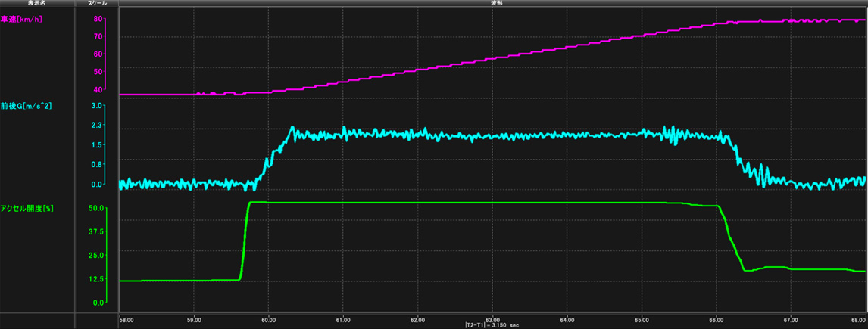Viewport: 868px width, 329px height.
Task: Click the 3.0 value on G scale
Action: (96, 107)
